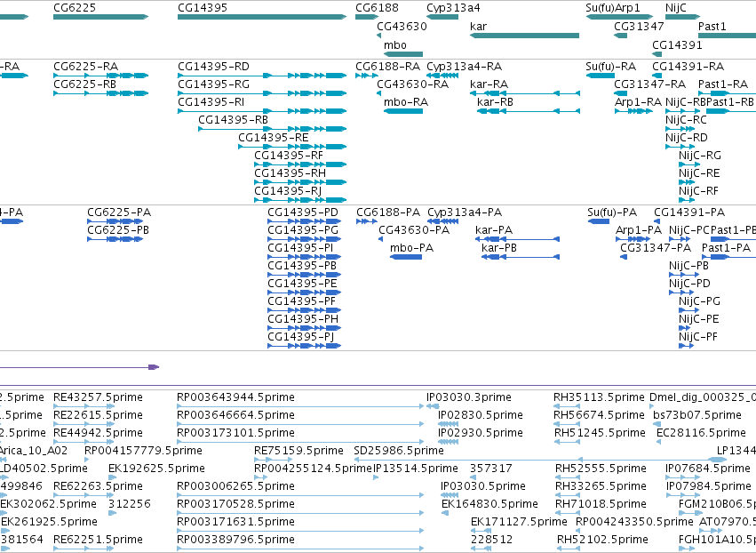Viewport: 756px width, 553px height.
Task: Select the CG14391 gene label
Action: [678, 45]
